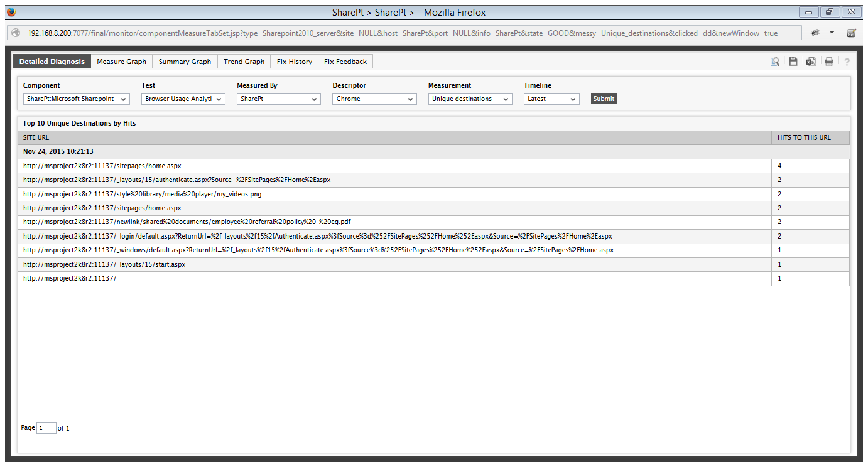Image resolution: width=868 pixels, height=467 pixels.
Task: Click the Descriptor field label
Action: [349, 85]
